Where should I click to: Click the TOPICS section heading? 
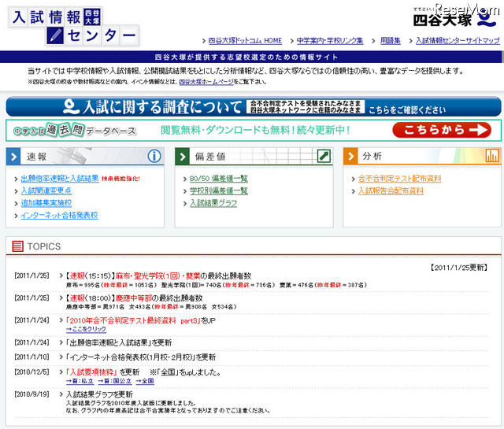44,246
